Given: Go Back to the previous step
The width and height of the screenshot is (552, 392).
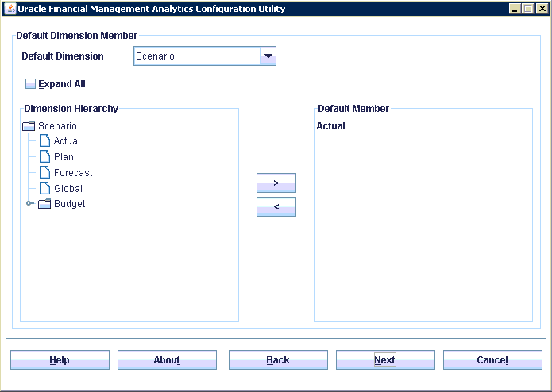Looking at the screenshot, I should pyautogui.click(x=278, y=360).
